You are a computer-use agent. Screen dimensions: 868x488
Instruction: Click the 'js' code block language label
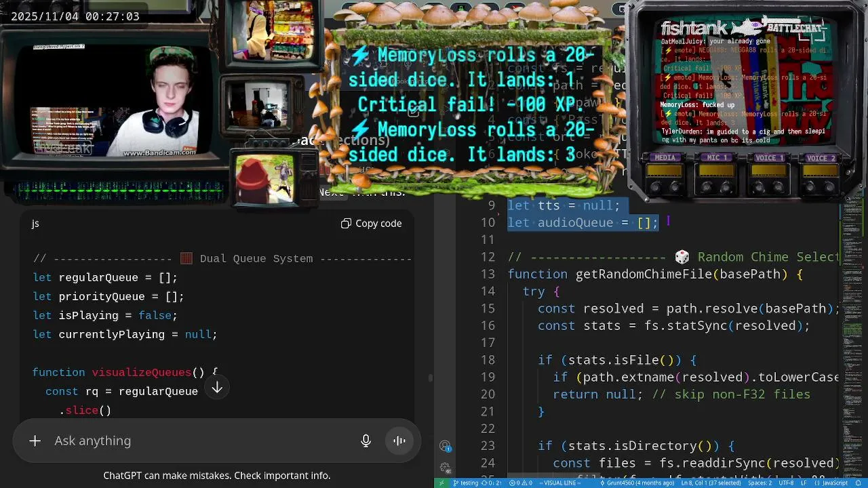pos(35,224)
